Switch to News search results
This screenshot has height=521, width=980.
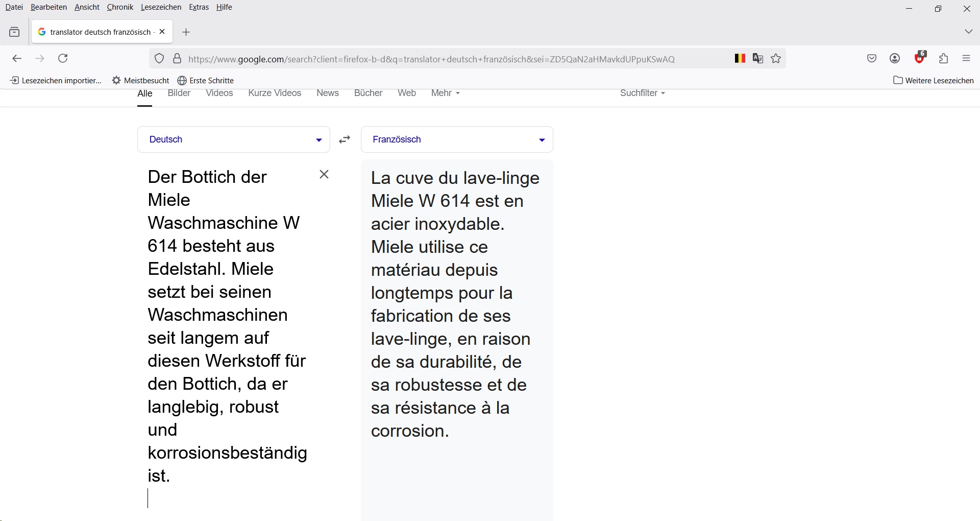[x=328, y=93]
